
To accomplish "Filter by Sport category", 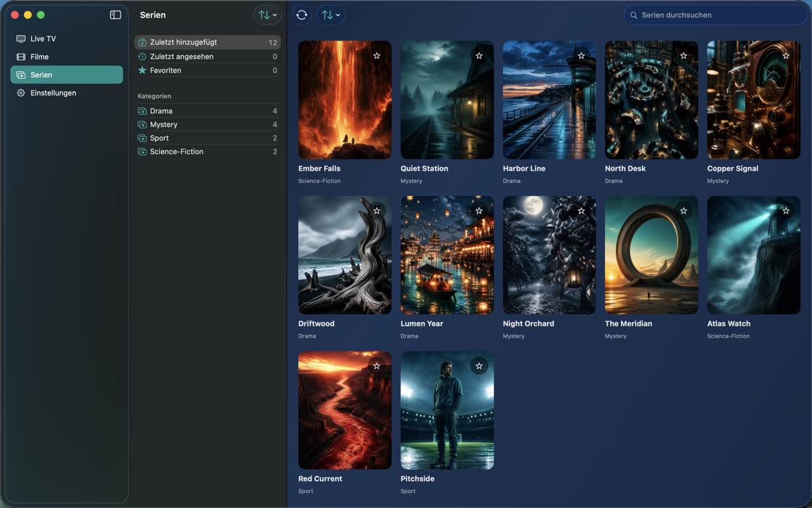I will [x=207, y=138].
